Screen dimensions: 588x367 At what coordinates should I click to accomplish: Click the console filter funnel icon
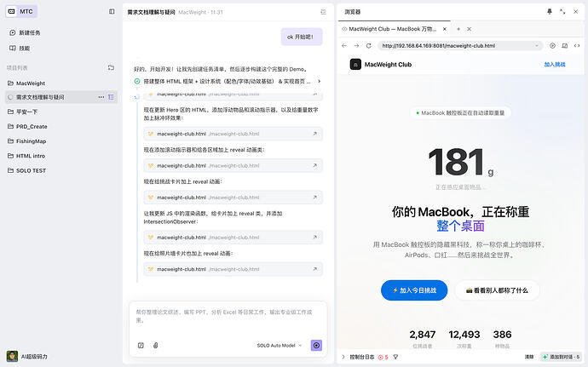click(x=395, y=358)
